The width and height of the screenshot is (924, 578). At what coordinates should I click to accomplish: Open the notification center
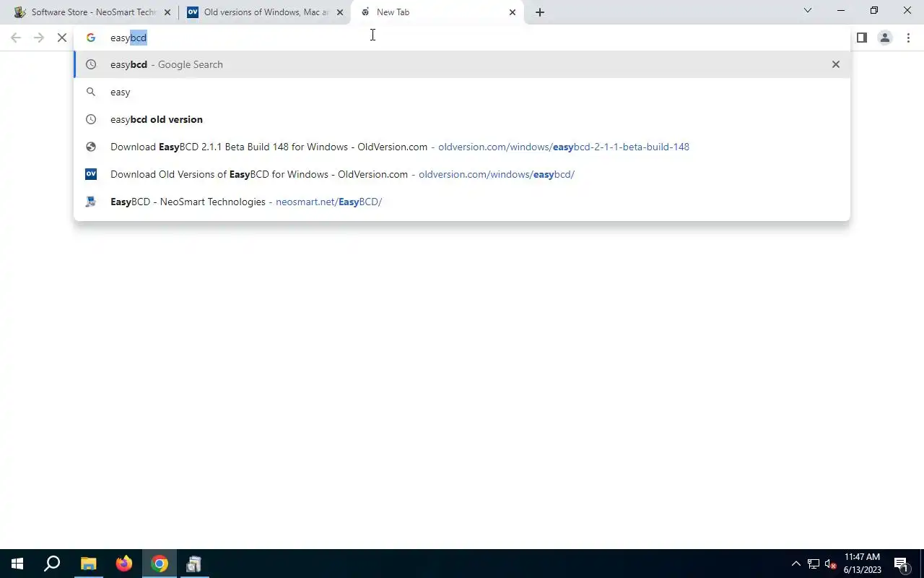pos(901,564)
